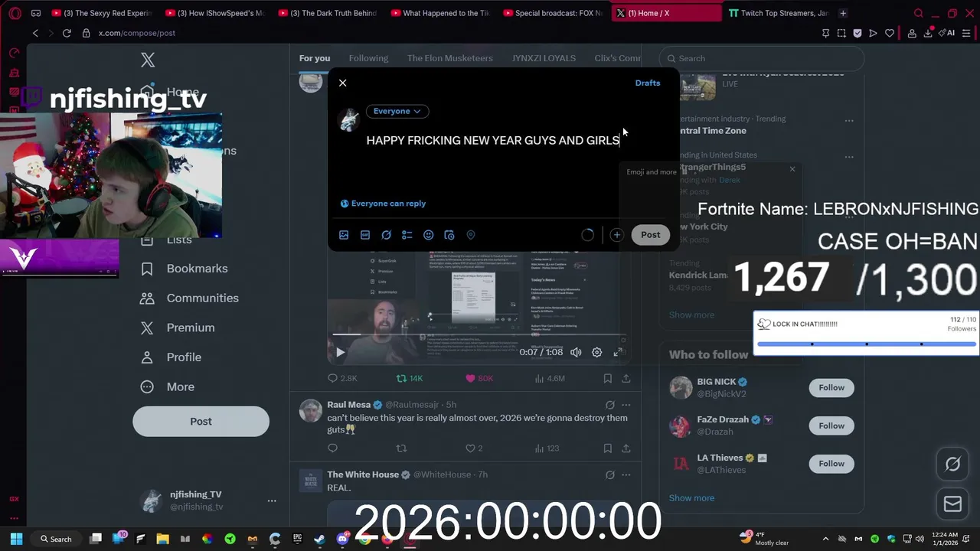Follow FaZe Drazah
Image resolution: width=980 pixels, height=551 pixels.
[x=831, y=425]
